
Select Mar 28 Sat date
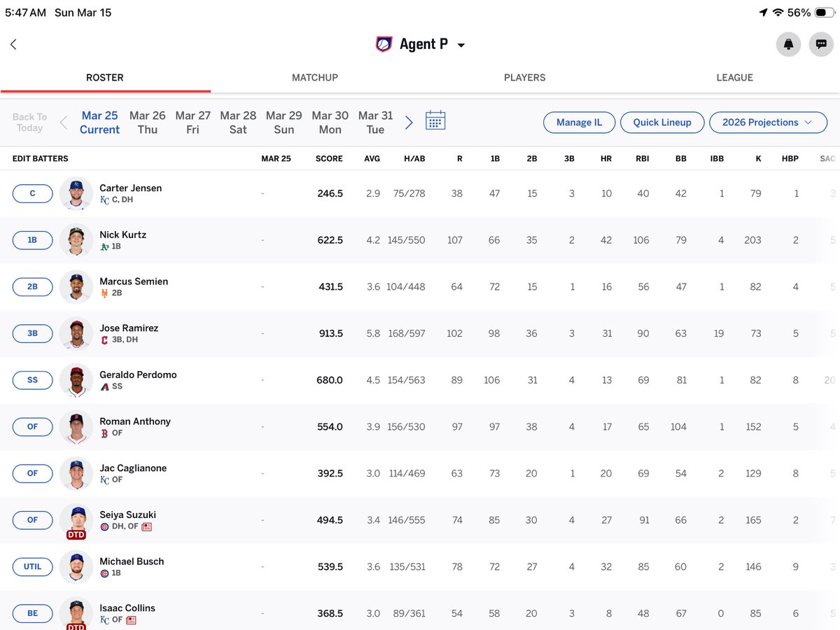(x=238, y=122)
